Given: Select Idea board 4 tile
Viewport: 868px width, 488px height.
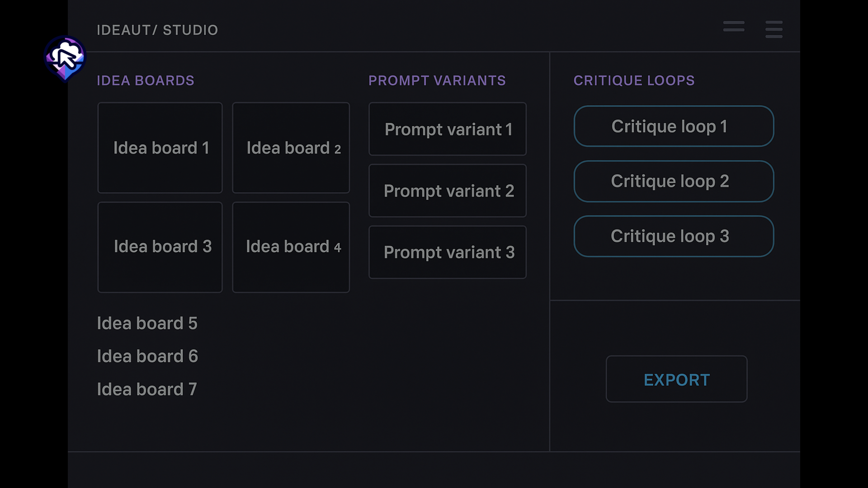Looking at the screenshot, I should click(291, 247).
